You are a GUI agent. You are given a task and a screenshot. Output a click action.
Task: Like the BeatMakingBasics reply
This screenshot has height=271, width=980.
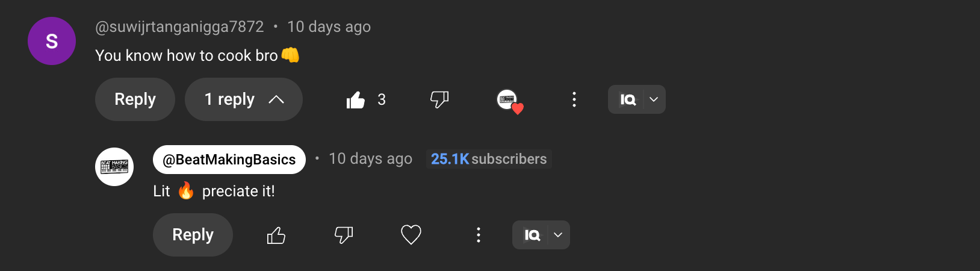pos(276,235)
